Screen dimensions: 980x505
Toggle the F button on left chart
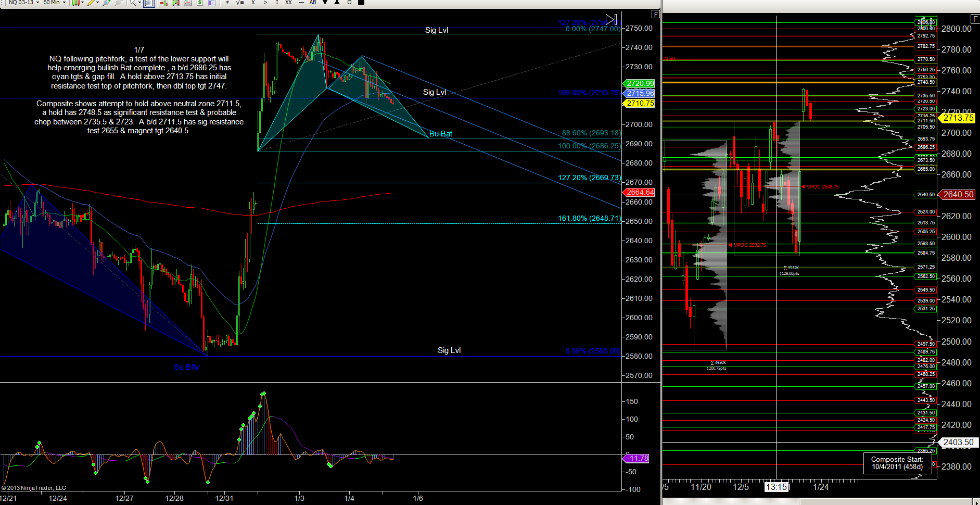(x=656, y=14)
